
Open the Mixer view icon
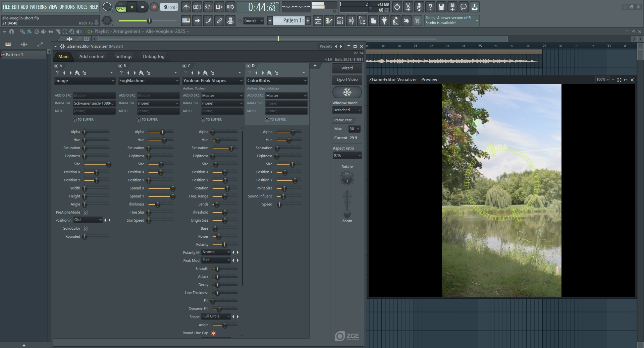[351, 21]
